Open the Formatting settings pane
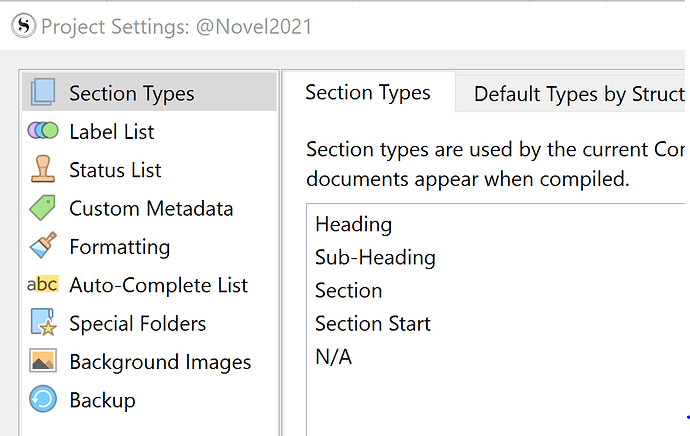This screenshot has height=436, width=690. [x=149, y=246]
